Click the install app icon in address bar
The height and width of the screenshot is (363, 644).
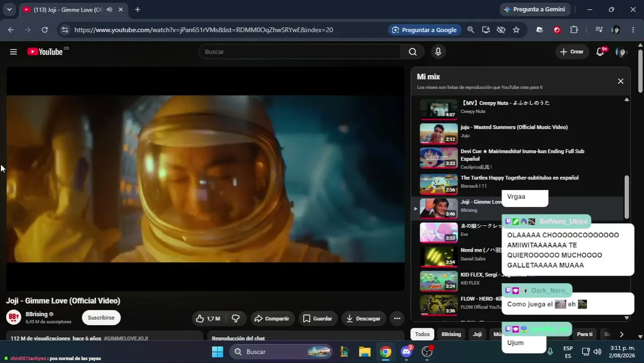[x=486, y=30]
